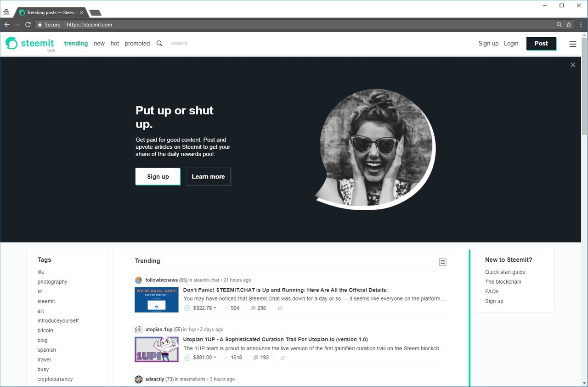This screenshot has height=387, width=588.
Task: Switch to the hot tab
Action: (115, 44)
